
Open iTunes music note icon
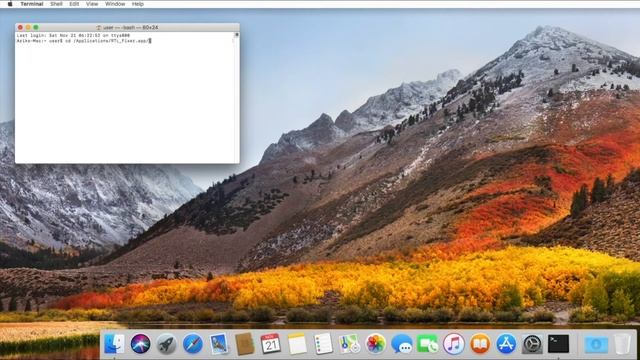[x=454, y=344]
